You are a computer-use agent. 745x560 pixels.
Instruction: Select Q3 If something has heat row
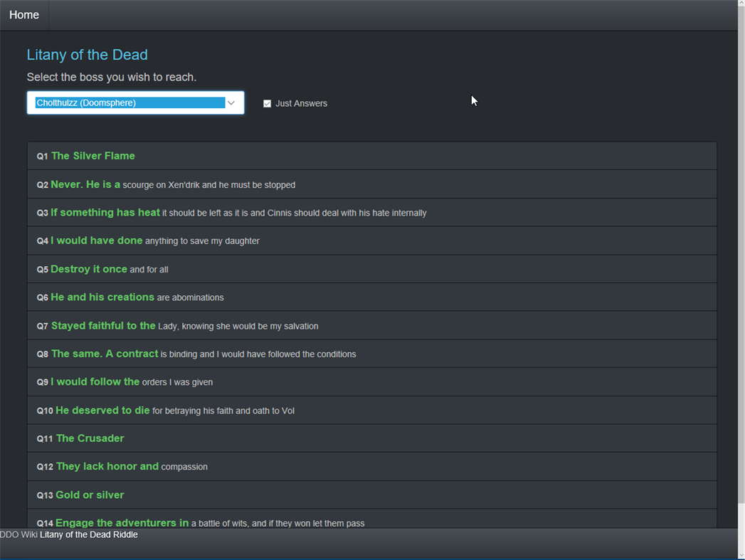point(372,212)
